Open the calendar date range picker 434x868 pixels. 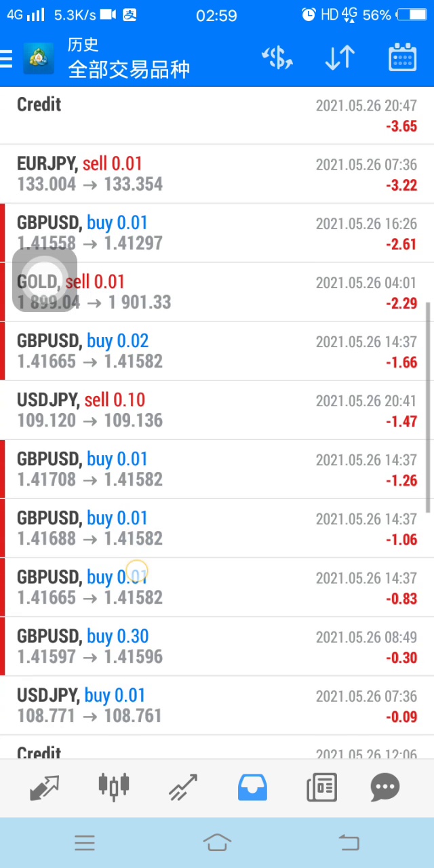click(402, 58)
